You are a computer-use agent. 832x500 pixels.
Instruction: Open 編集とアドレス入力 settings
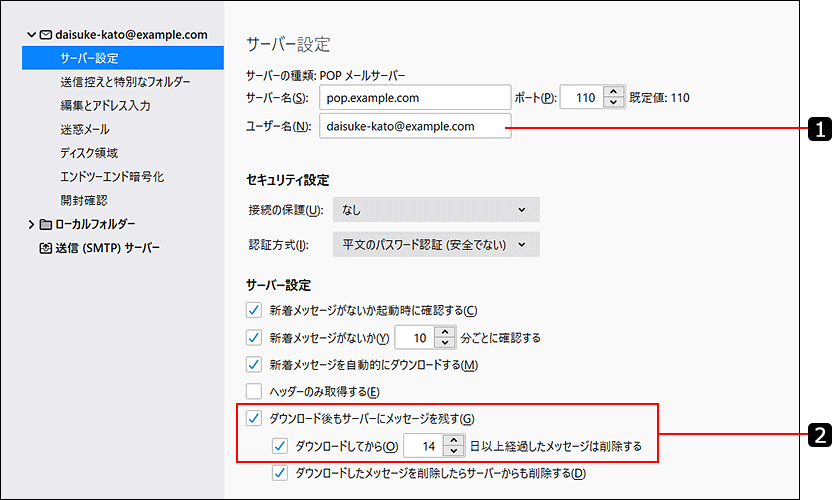coord(106,105)
